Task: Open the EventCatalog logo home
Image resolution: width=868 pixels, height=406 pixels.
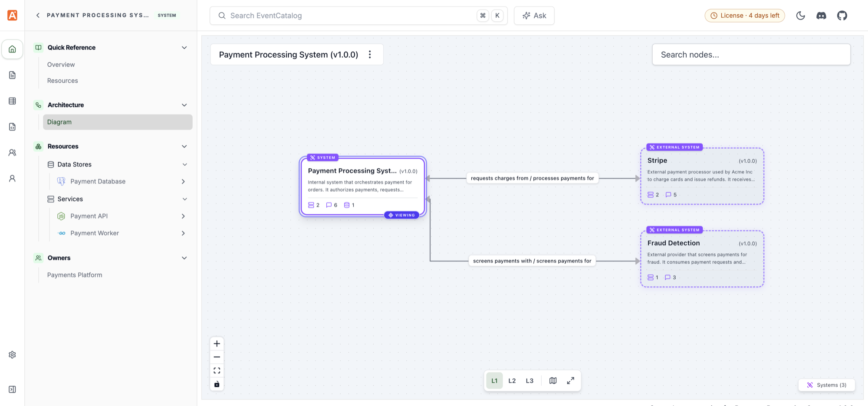Action: pos(12,15)
